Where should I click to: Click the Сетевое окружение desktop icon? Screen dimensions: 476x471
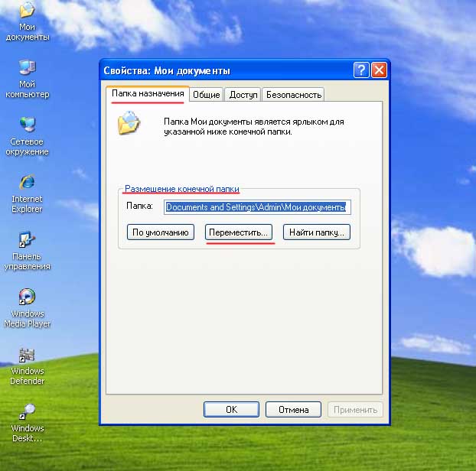coord(28,126)
